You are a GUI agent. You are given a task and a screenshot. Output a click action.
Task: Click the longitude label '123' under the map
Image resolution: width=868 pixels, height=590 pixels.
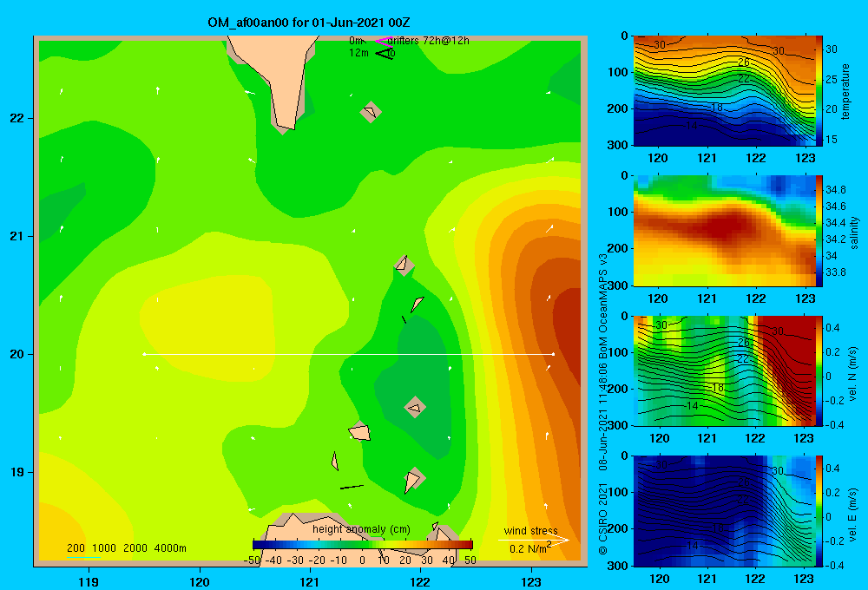click(x=531, y=581)
